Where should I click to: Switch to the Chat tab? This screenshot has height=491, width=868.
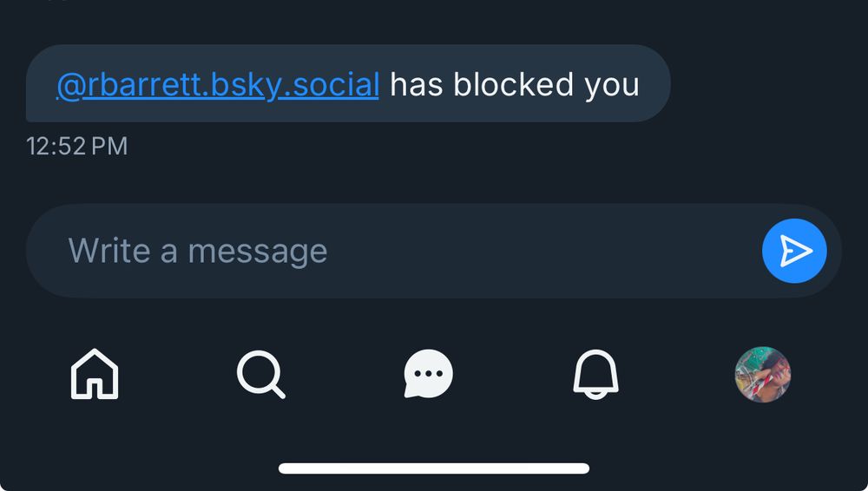429,374
